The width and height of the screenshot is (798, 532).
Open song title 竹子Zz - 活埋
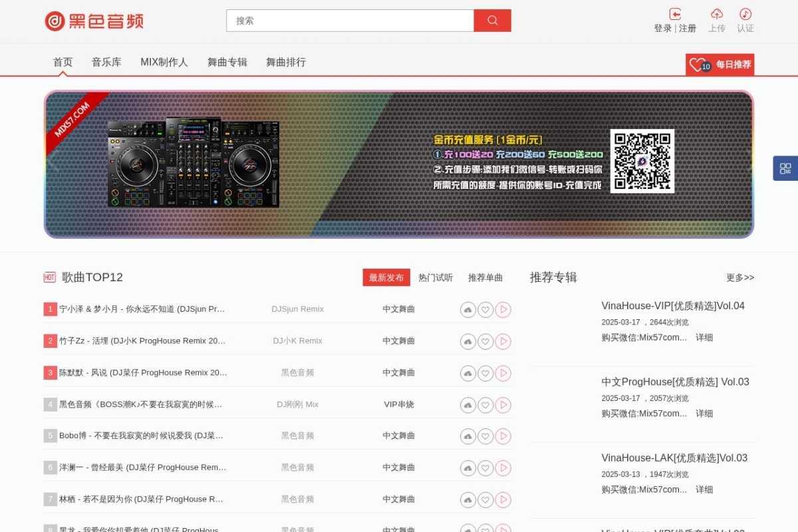click(142, 340)
